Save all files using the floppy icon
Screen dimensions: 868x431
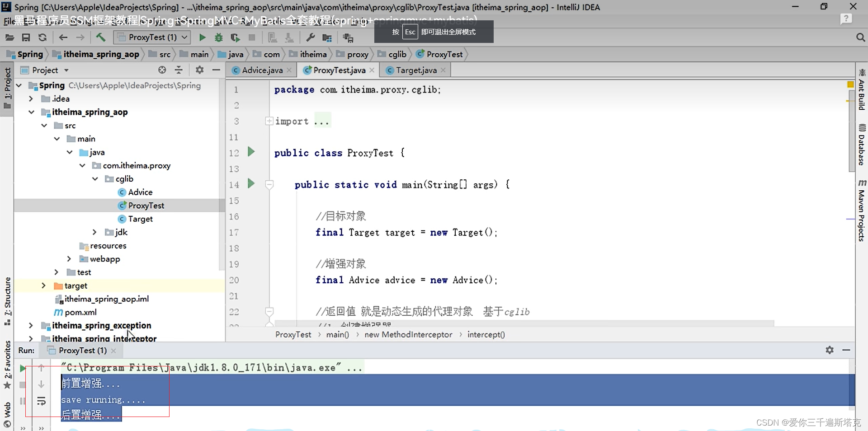click(26, 37)
